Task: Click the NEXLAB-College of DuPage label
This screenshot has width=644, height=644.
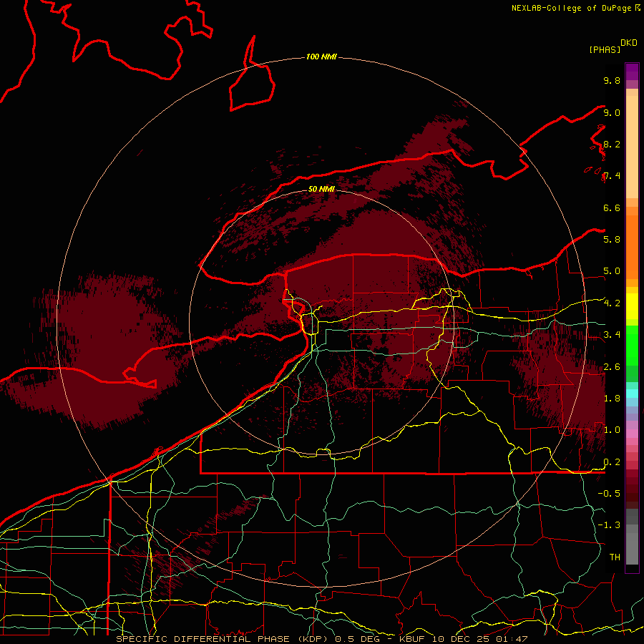Action: [571, 8]
